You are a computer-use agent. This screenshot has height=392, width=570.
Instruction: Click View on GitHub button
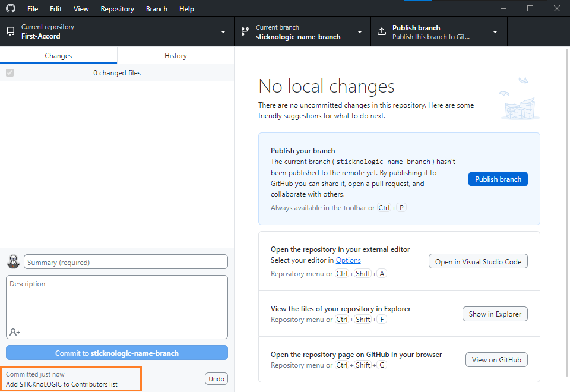coord(496,360)
